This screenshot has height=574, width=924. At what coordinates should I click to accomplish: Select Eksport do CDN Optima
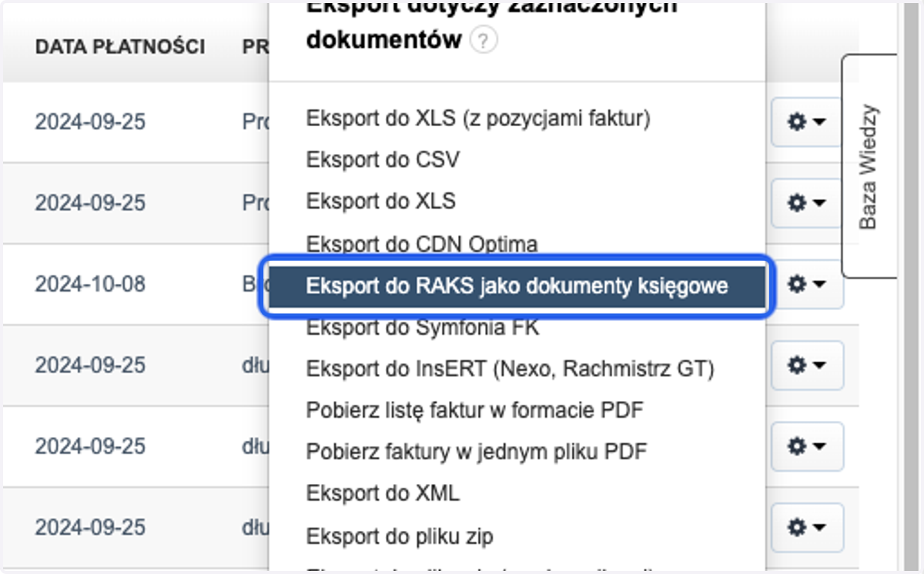(422, 244)
